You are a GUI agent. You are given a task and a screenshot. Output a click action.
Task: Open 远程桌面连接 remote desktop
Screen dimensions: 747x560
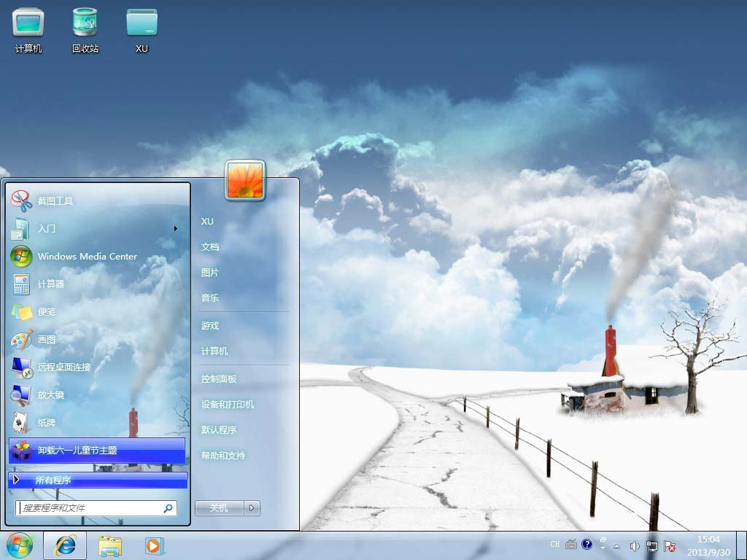coord(64,367)
